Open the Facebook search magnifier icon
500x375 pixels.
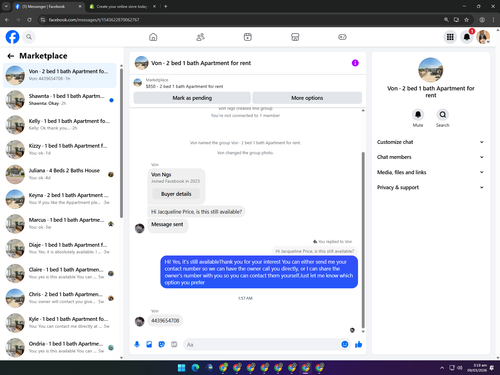pos(29,37)
